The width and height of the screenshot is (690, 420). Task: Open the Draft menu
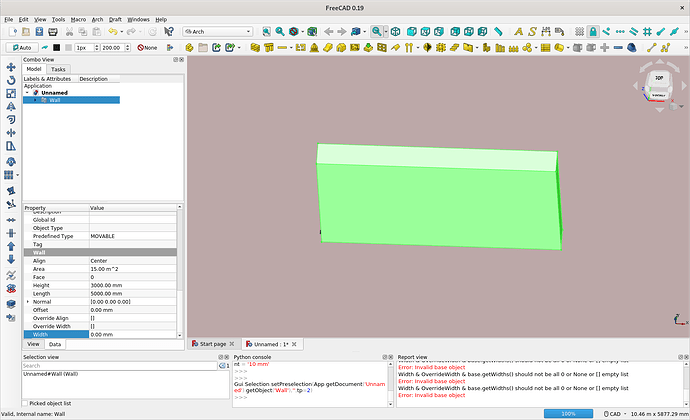tap(115, 19)
